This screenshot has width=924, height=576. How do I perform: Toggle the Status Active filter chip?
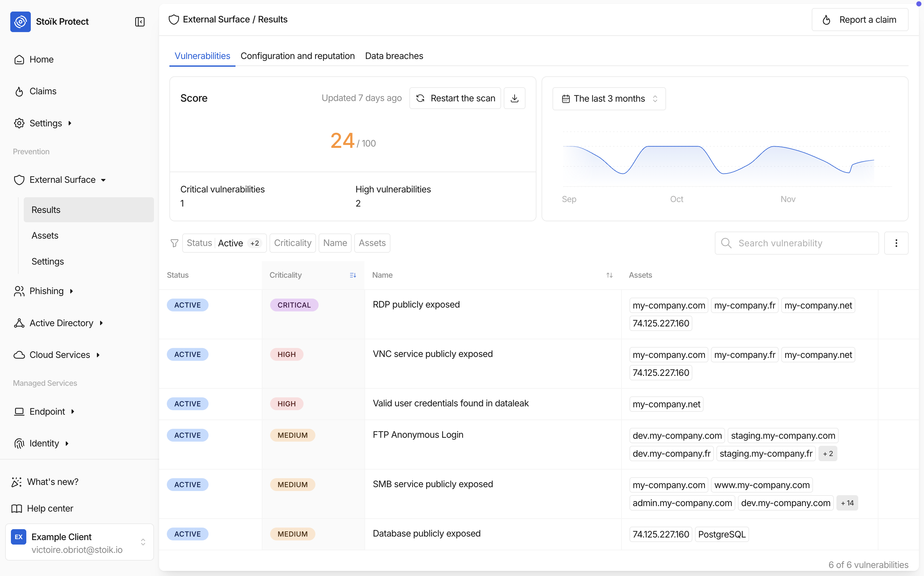[x=224, y=243]
